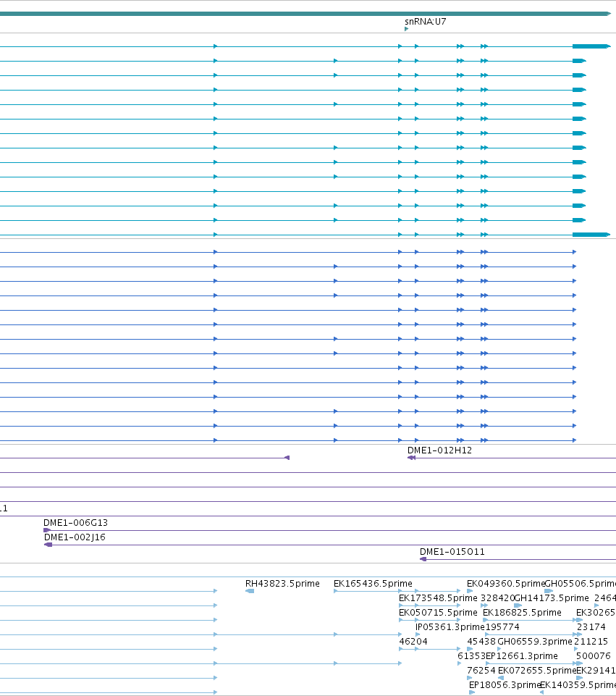Select the 61353 feature label
Image resolution: width=616 pixels, height=696 pixels.
(472, 655)
